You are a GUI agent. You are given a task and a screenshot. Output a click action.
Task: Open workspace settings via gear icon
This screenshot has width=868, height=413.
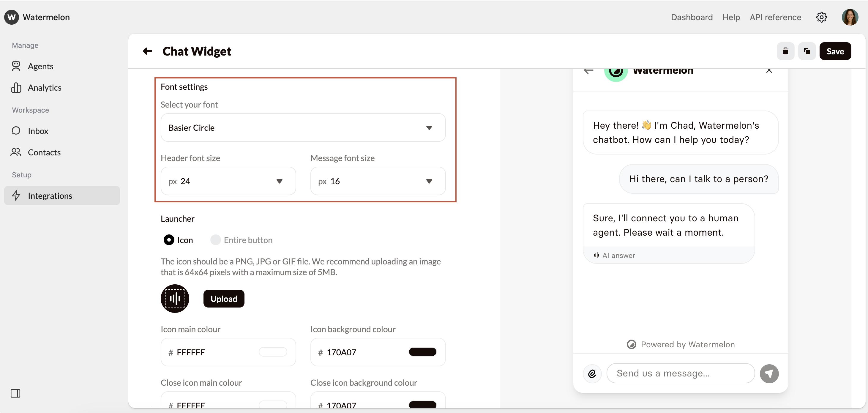(x=821, y=17)
